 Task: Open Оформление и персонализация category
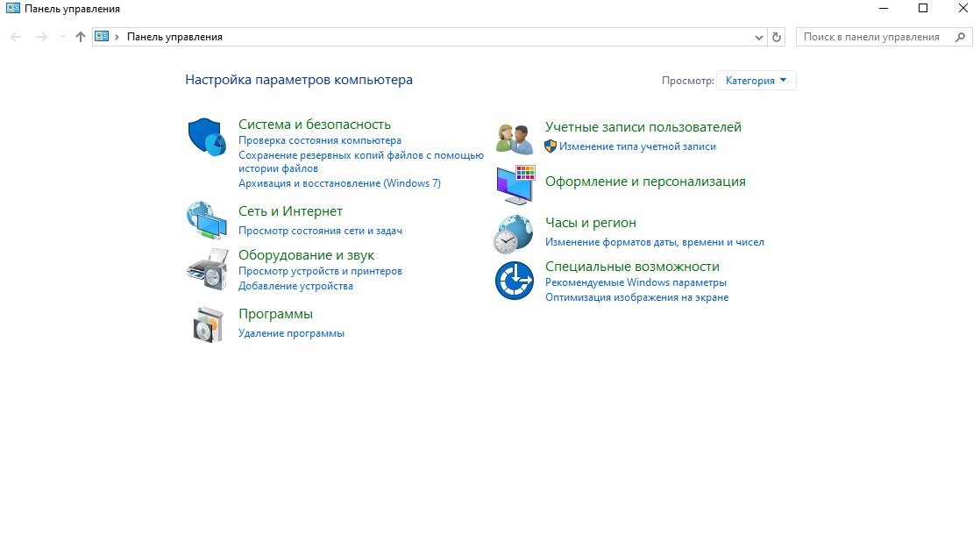point(646,182)
